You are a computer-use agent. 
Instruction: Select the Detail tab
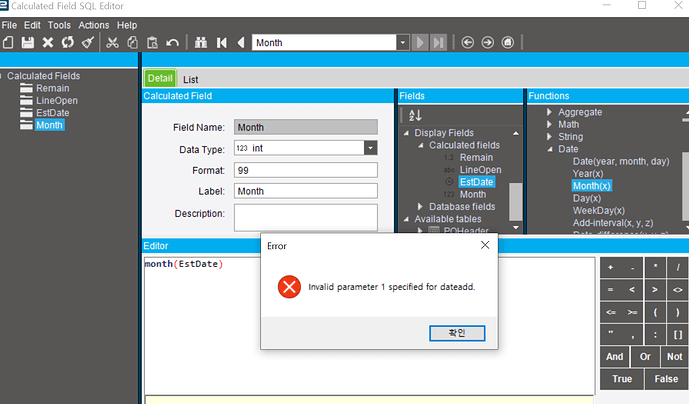pyautogui.click(x=160, y=79)
